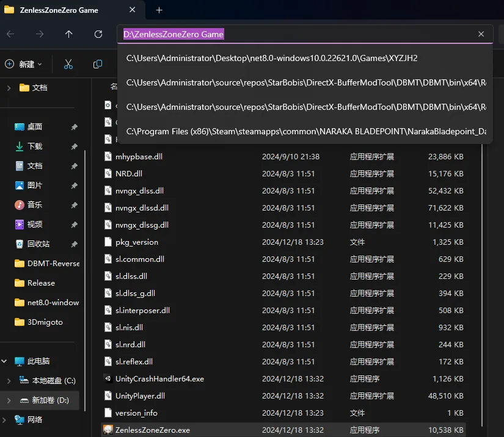
Task: Pick the NARAKA BLADEPOINT path suggestion
Action: click(305, 131)
